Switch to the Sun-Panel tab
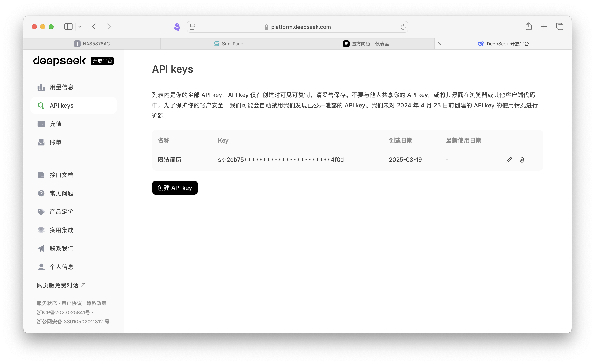 click(229, 44)
